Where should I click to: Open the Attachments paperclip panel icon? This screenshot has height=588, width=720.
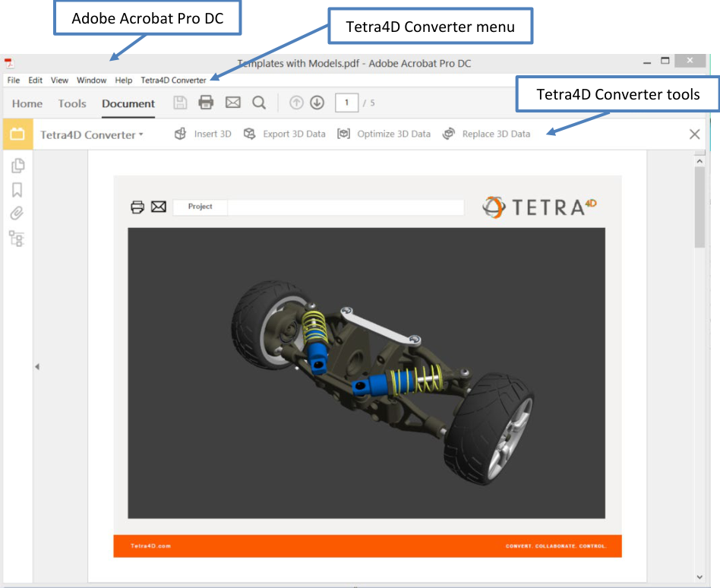(x=17, y=213)
